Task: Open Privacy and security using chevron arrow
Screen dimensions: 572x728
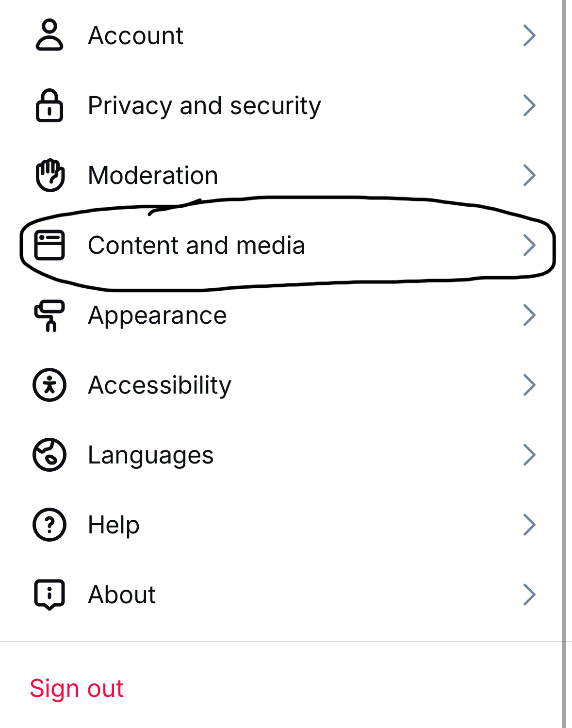Action: 529,105
